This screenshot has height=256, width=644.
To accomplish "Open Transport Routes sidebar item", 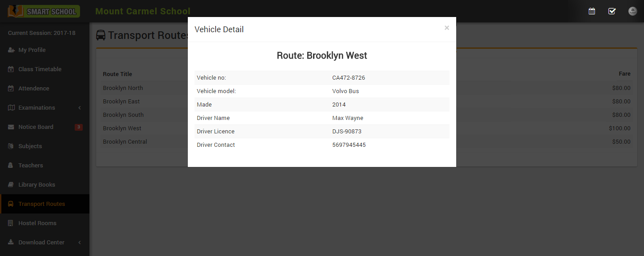I will (x=42, y=204).
